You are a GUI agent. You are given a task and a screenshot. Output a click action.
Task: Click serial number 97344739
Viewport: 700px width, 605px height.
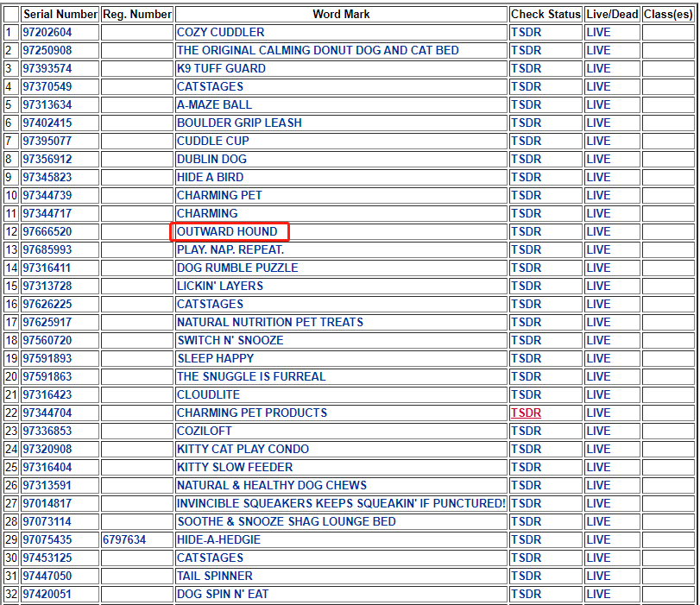[47, 196]
